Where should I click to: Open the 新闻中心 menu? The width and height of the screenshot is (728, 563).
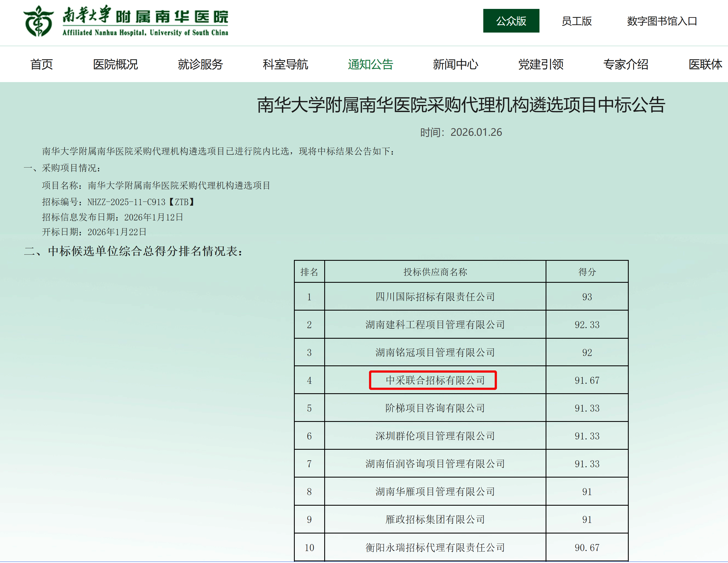[x=455, y=64]
